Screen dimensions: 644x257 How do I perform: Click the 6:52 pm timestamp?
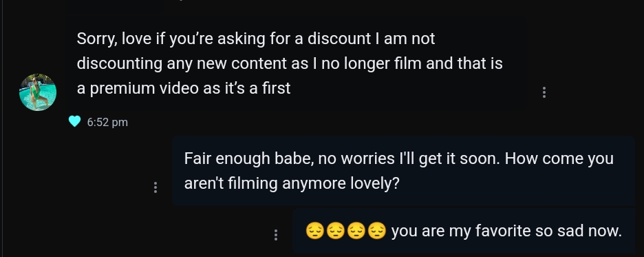point(107,122)
